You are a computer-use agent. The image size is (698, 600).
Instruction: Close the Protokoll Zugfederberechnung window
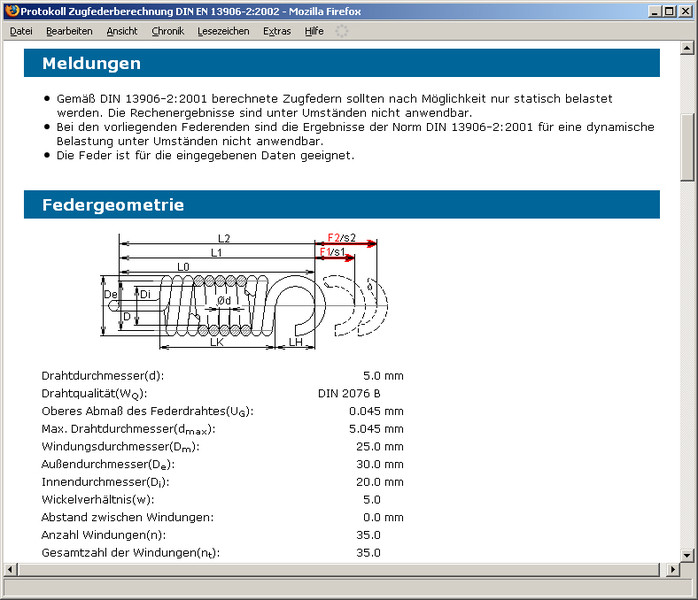[x=684, y=11]
